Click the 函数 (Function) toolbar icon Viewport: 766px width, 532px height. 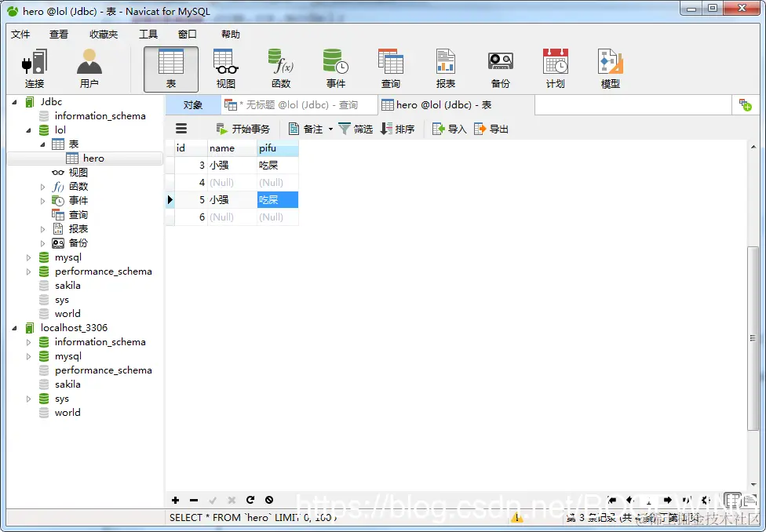281,69
